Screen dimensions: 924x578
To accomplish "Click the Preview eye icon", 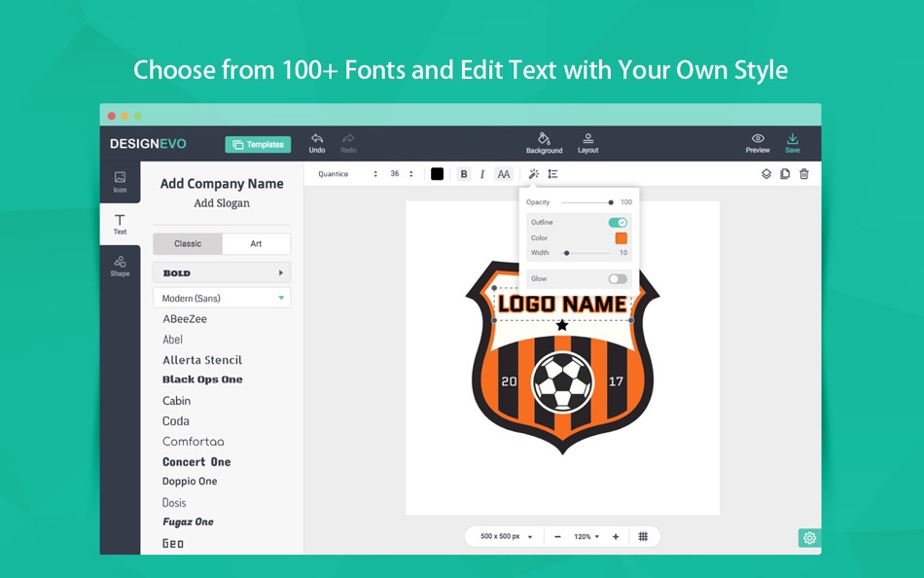I will [758, 138].
